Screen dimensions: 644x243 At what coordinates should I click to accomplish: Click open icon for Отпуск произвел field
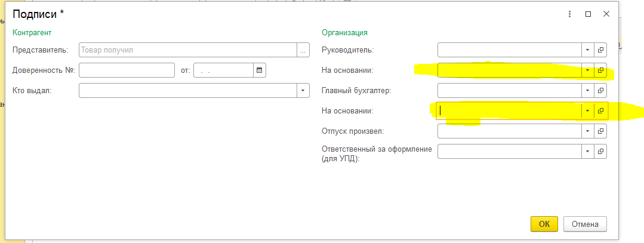click(600, 131)
